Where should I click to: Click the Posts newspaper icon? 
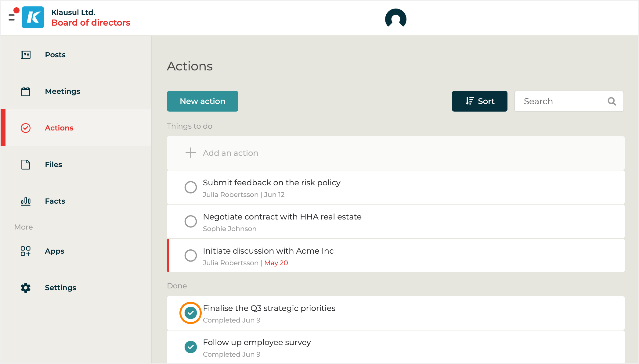(26, 55)
